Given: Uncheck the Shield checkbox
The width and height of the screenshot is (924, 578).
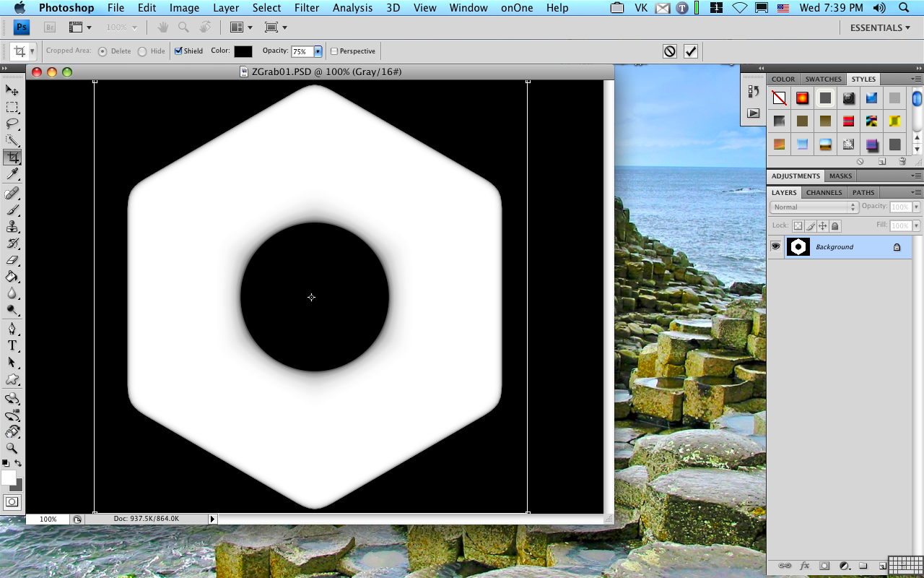Looking at the screenshot, I should pos(179,51).
